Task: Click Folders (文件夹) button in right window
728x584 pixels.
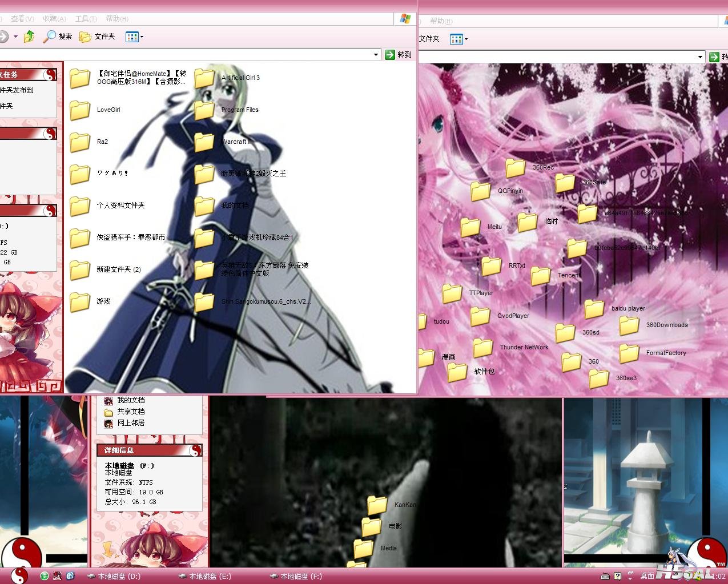Action: tap(429, 39)
